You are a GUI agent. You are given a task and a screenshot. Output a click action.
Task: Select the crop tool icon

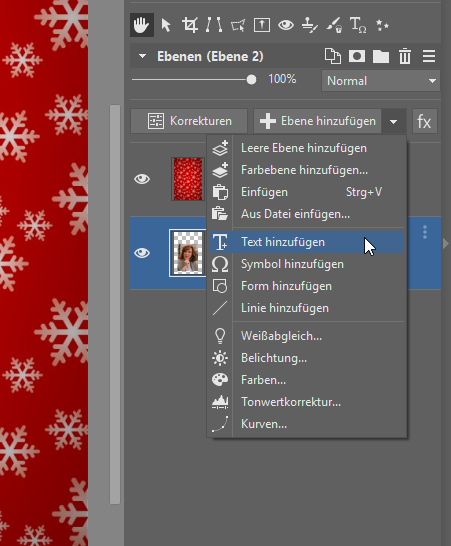(x=190, y=25)
